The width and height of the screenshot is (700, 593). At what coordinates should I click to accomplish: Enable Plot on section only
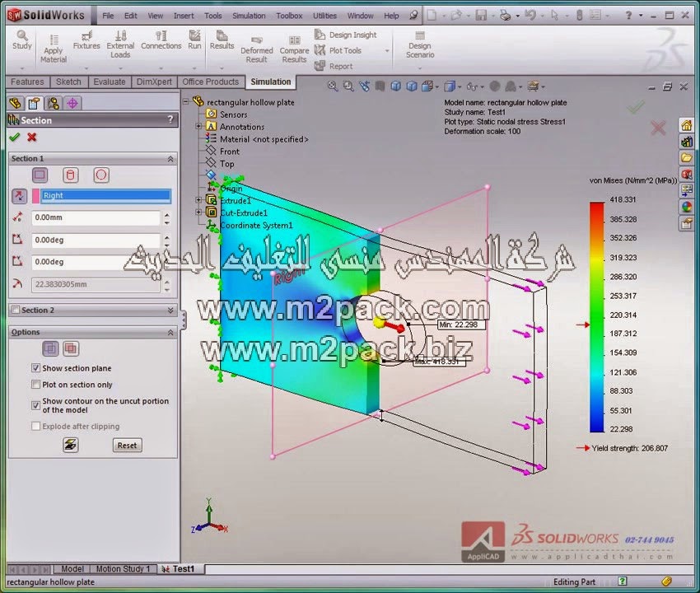[x=35, y=385]
